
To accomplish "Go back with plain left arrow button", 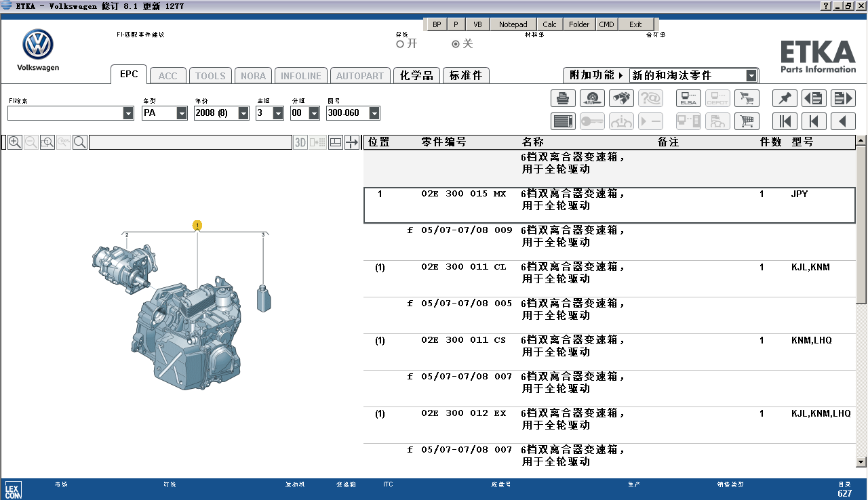I will click(x=843, y=121).
